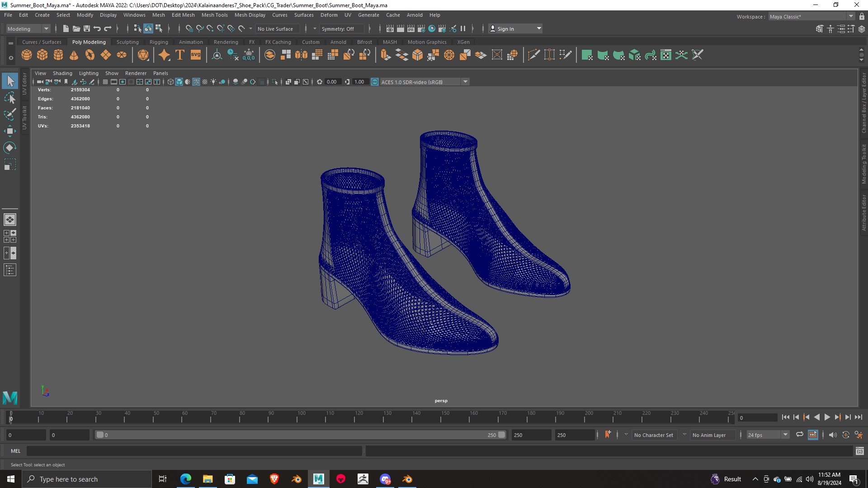This screenshot has width=868, height=488.
Task: Click the four-view layout icon
Action: pyautogui.click(x=10, y=236)
